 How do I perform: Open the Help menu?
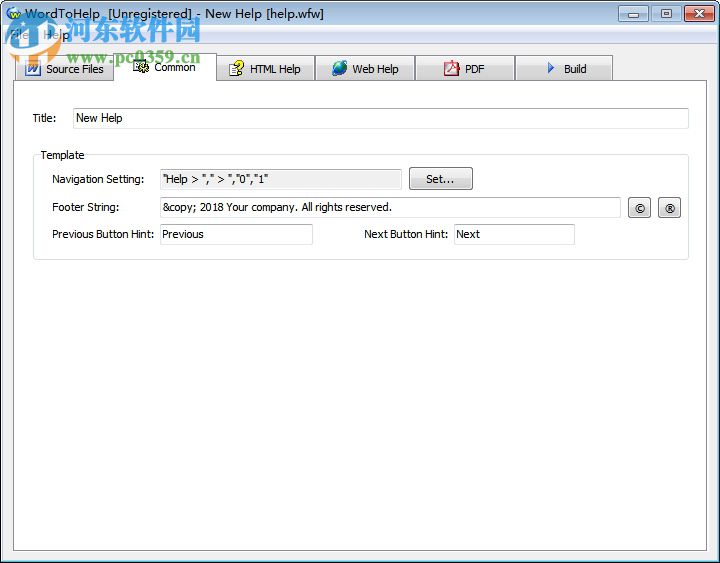(56, 34)
